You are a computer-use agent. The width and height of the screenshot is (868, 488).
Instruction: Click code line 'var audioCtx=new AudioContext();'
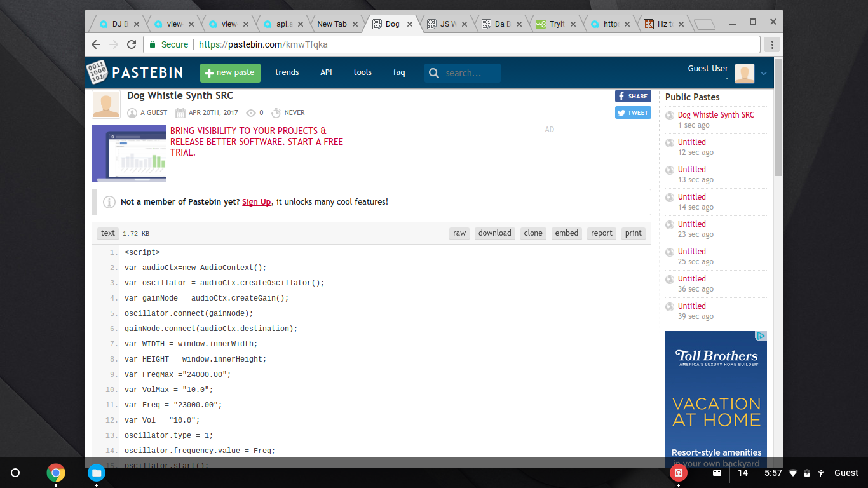tap(196, 268)
